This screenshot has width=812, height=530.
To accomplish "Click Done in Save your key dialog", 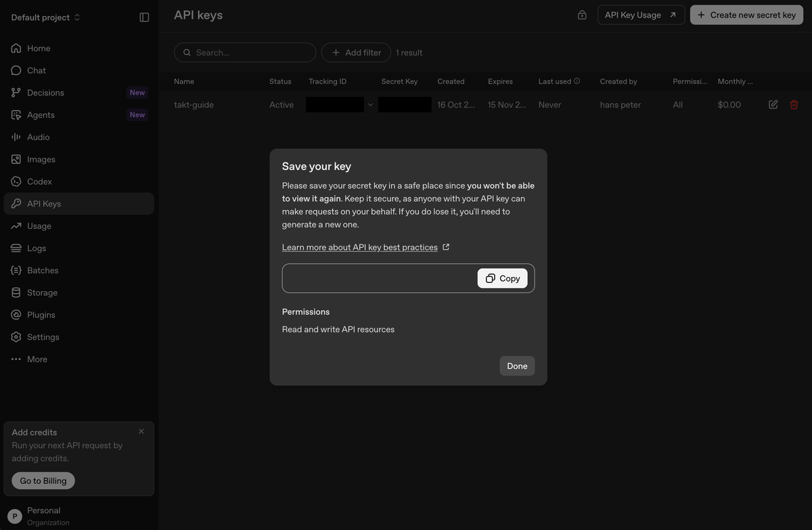I will coord(517,366).
